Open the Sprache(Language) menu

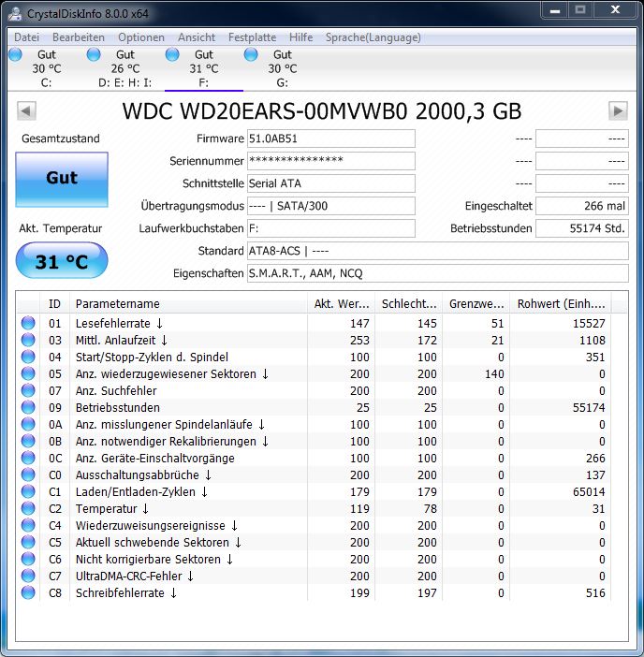[x=373, y=37]
